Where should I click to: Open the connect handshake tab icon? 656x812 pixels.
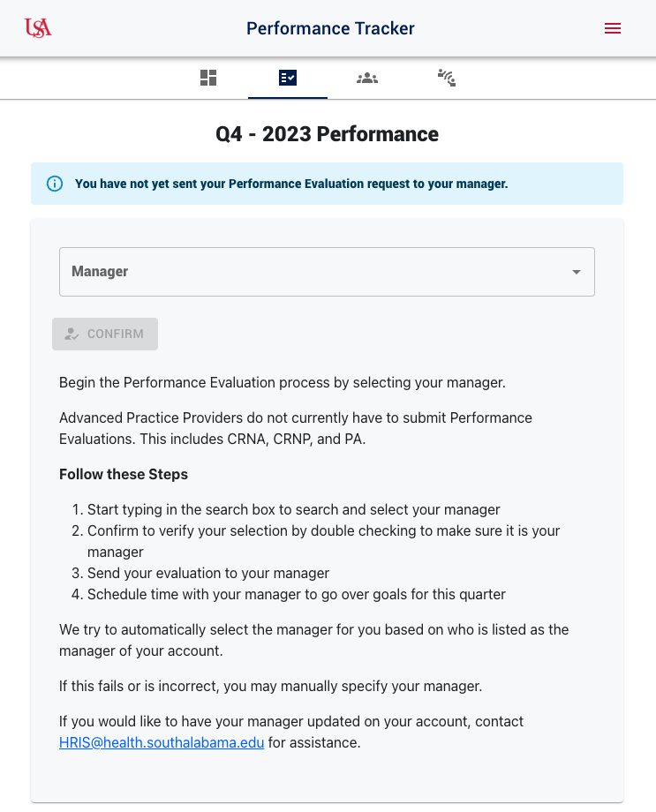447,78
